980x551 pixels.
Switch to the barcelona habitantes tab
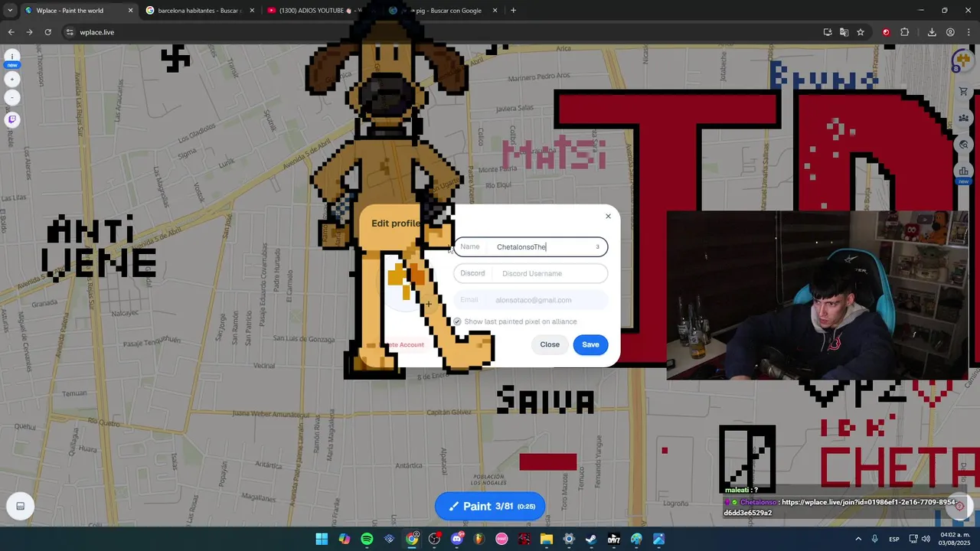pos(198,11)
